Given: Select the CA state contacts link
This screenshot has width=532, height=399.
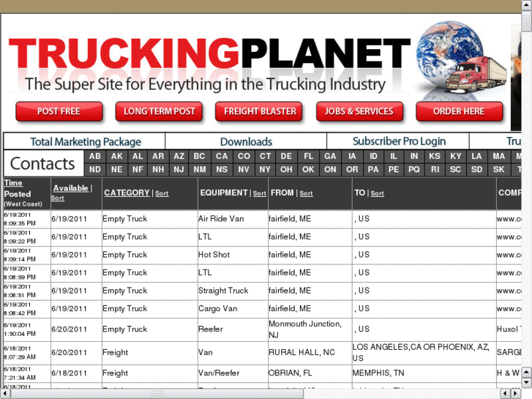Looking at the screenshot, I should (x=222, y=156).
